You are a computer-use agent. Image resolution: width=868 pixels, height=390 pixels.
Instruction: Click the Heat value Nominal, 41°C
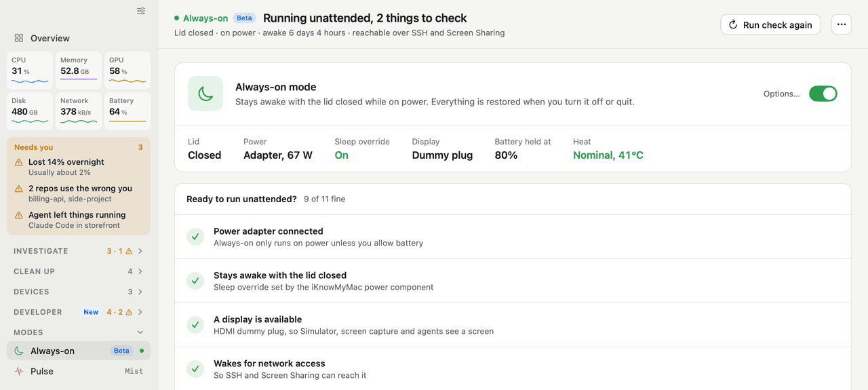coord(608,155)
